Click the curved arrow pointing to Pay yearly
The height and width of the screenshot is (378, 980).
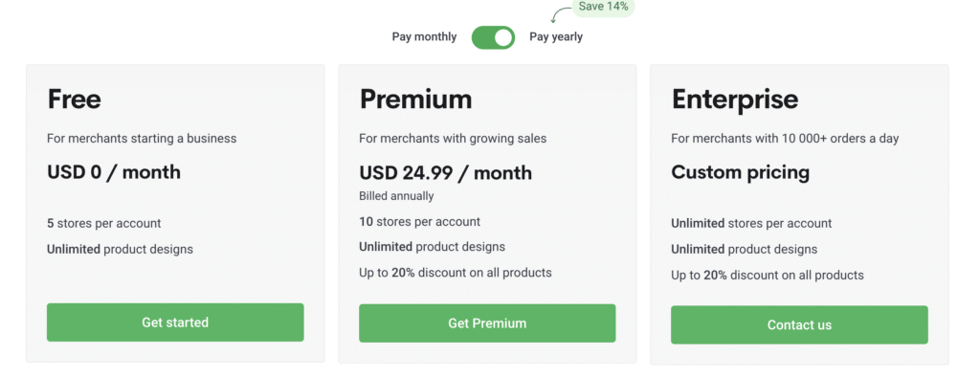[x=561, y=13]
